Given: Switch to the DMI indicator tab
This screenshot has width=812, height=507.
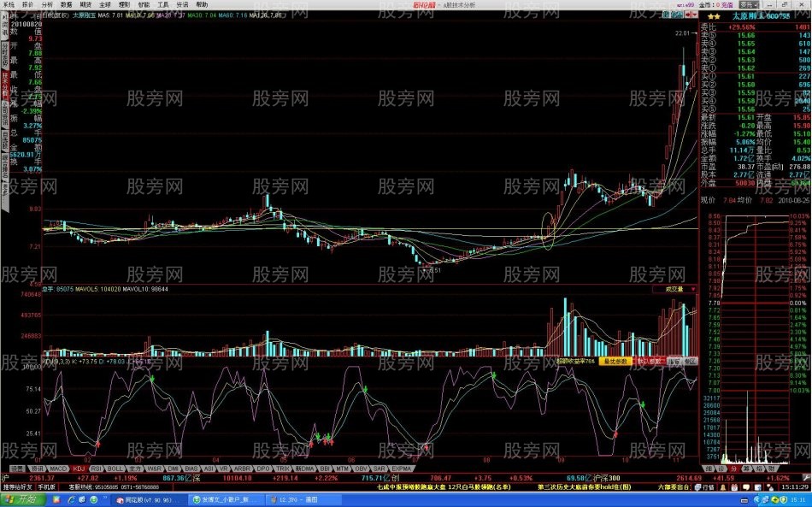Looking at the screenshot, I should click(x=173, y=469).
